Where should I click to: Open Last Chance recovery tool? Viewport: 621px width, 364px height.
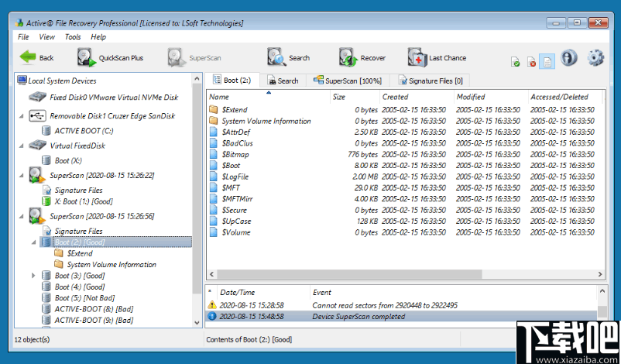click(437, 58)
